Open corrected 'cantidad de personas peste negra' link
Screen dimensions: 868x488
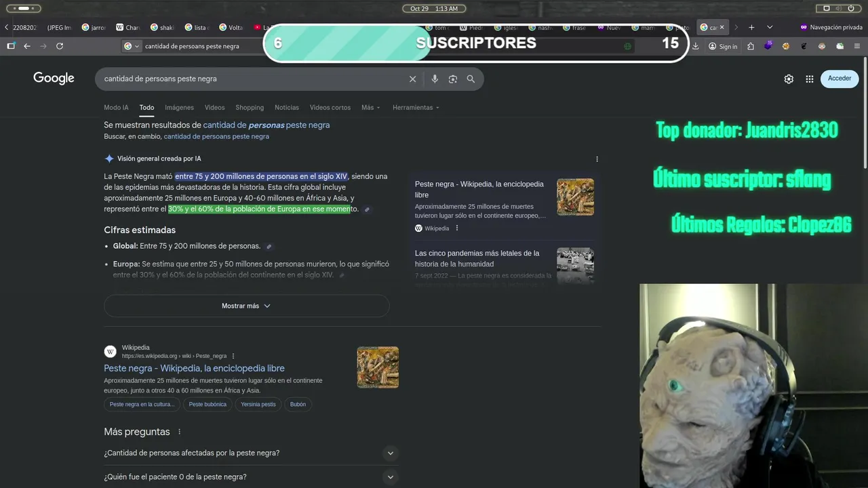pyautogui.click(x=267, y=125)
